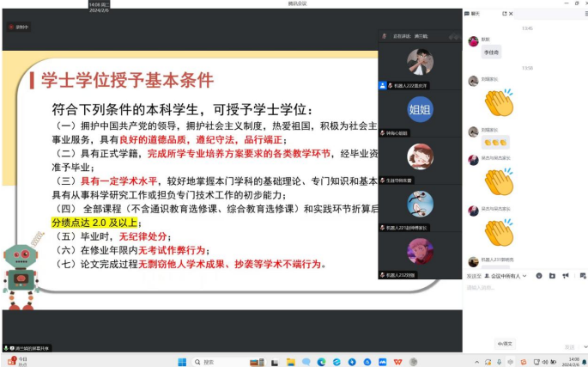Open Windows Start menu
Image resolution: width=588 pixels, height=367 pixels.
[181, 362]
